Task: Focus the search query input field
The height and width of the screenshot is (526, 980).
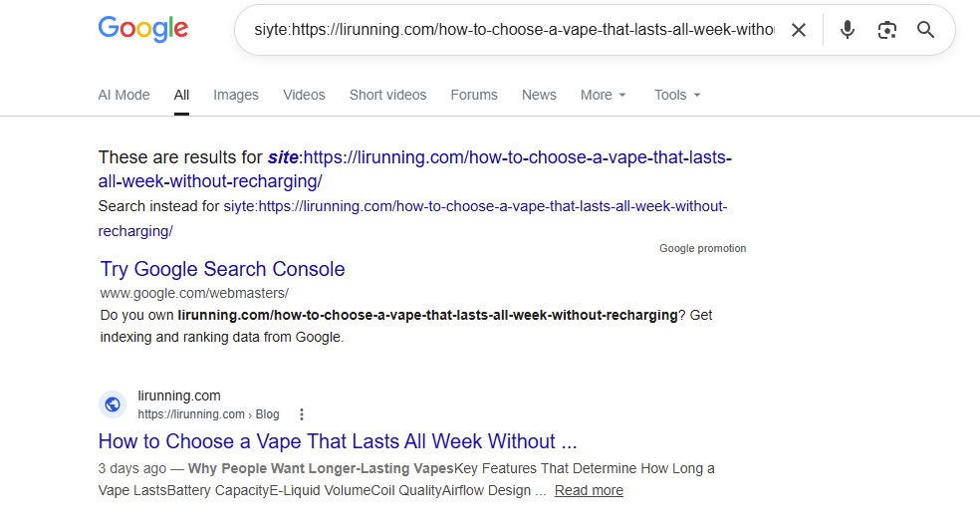Action: click(514, 30)
